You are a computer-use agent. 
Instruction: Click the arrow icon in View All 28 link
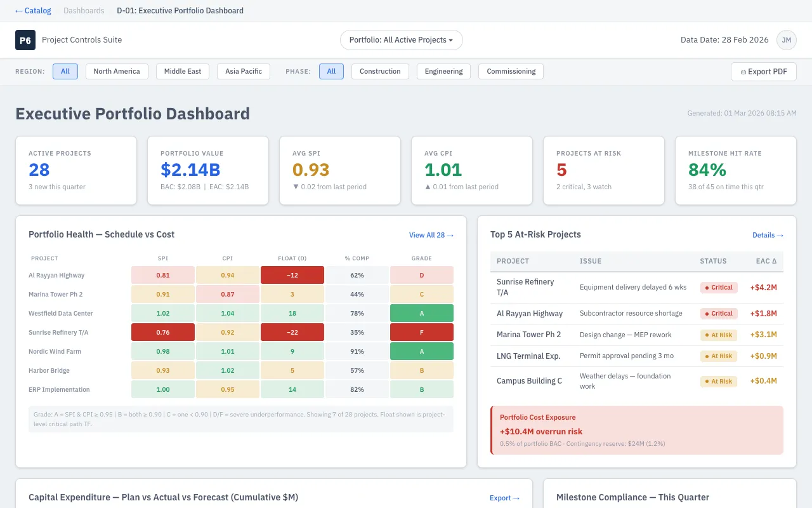[450, 235]
